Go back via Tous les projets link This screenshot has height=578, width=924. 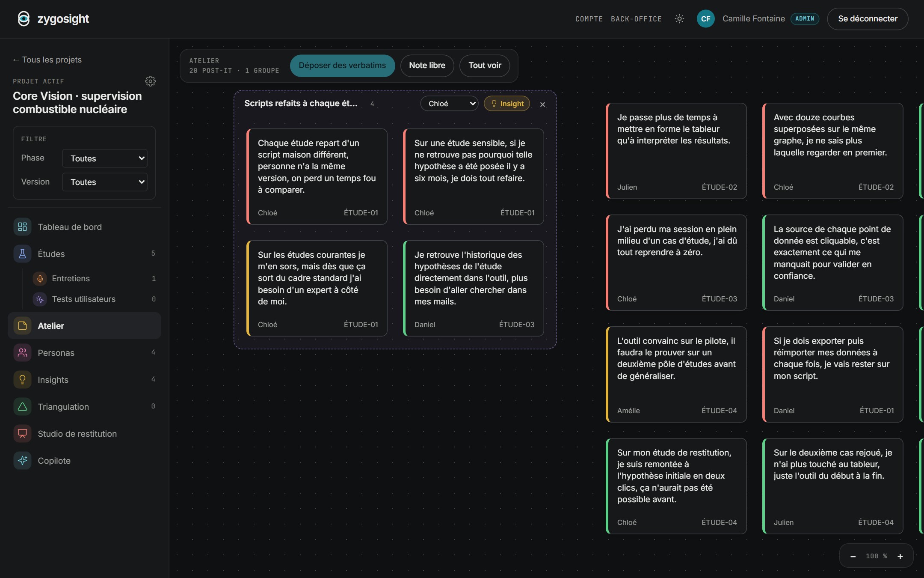(47, 60)
